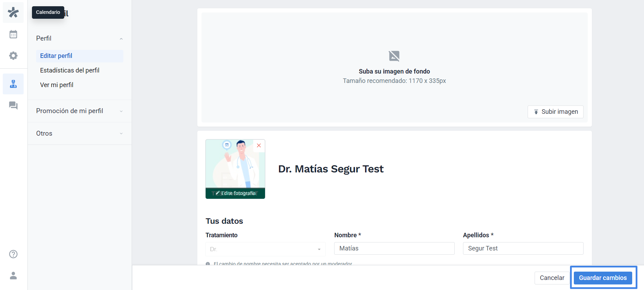Click Edite fotografía on profile photo

coord(235,193)
